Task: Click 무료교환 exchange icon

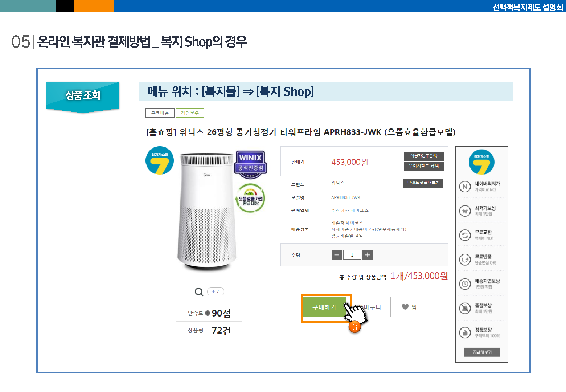Action: point(465,235)
